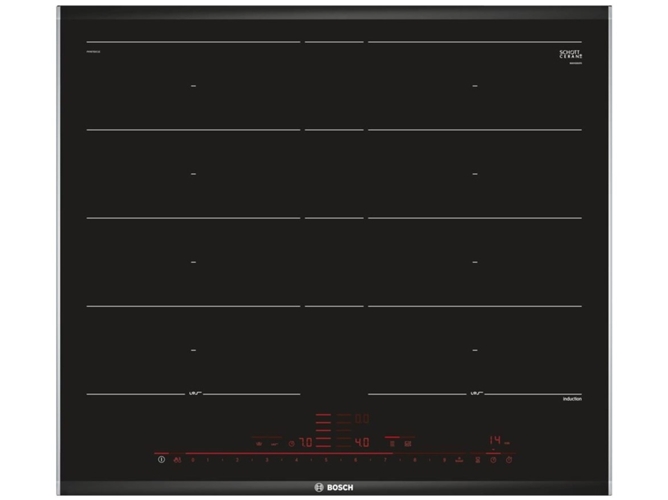Click the top-left flex zone center marker
Image resolution: width=668 pixels, height=500 pixels.
(x=193, y=86)
